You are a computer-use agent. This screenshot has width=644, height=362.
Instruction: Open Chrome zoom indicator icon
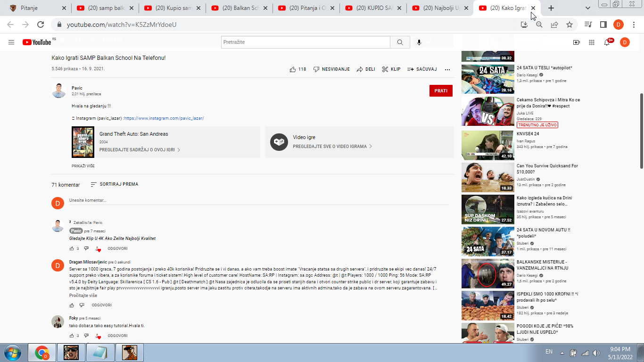tap(539, 25)
